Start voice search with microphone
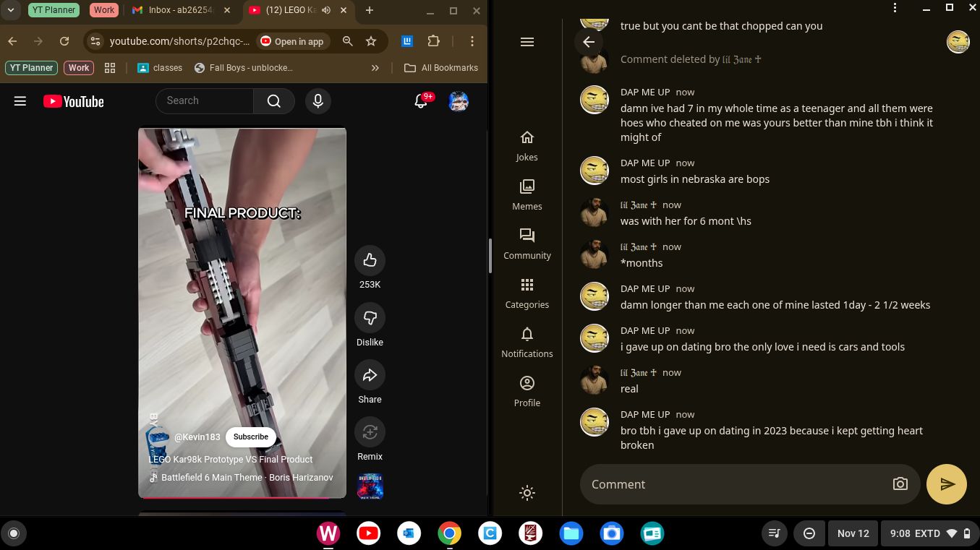The image size is (980, 550). pos(318,101)
